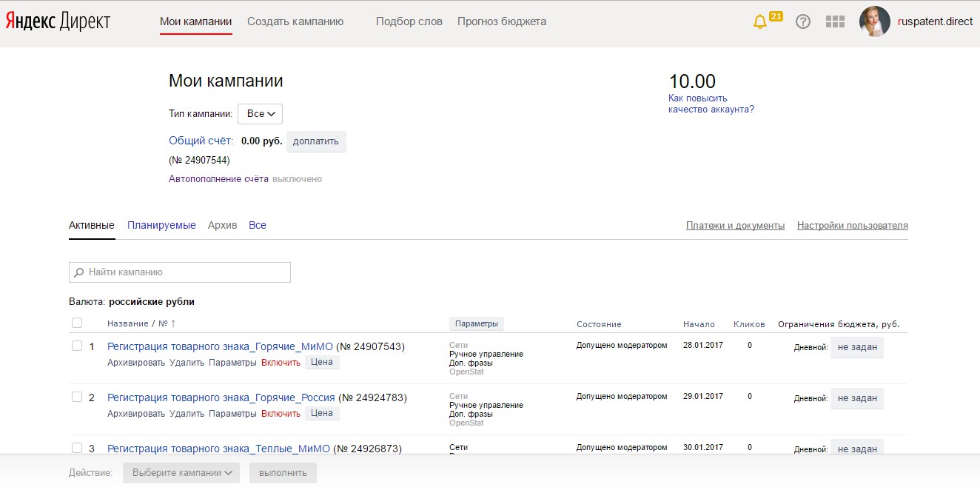Open the Создать кампанию menu item

pyautogui.click(x=295, y=21)
